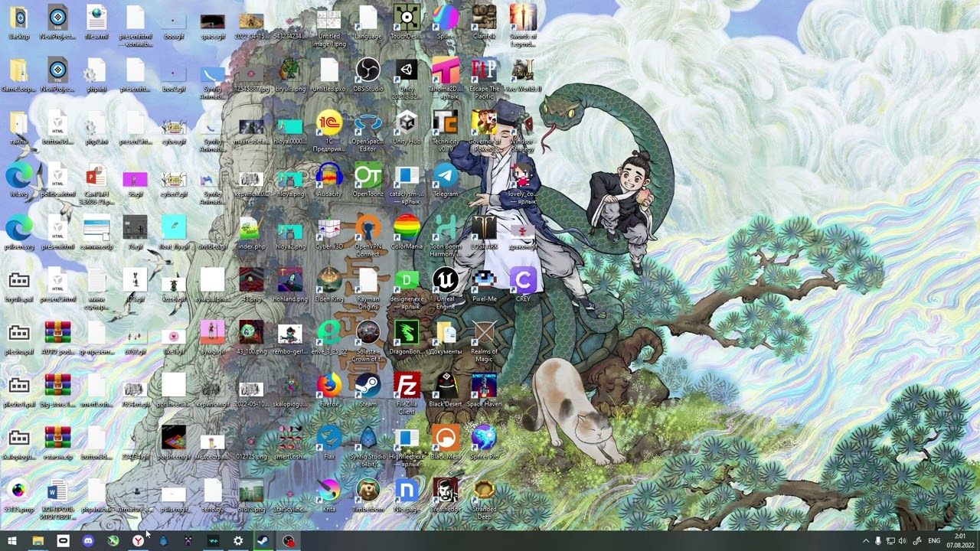The height and width of the screenshot is (551, 980).
Task: Select the Steam desktop shortcut
Action: 368,390
